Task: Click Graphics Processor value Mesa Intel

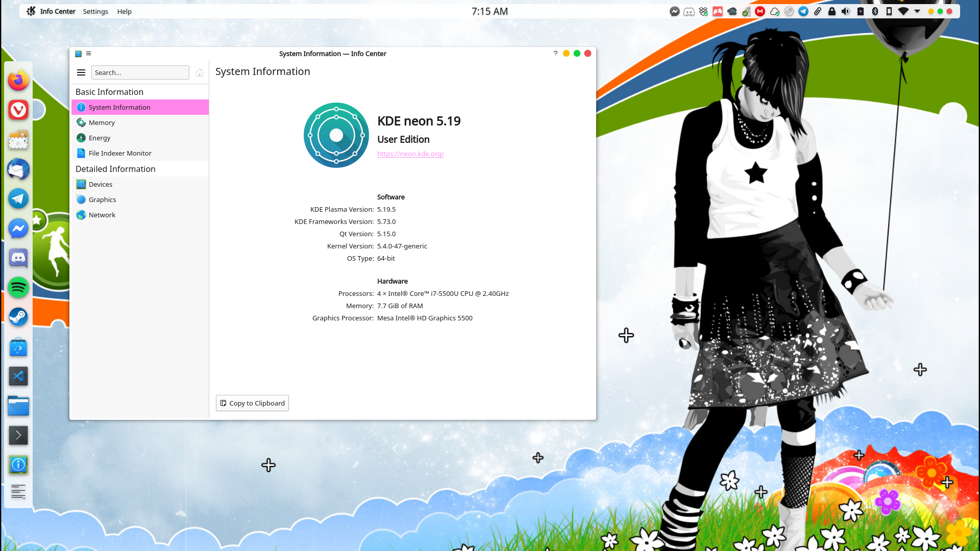Action: pos(425,318)
